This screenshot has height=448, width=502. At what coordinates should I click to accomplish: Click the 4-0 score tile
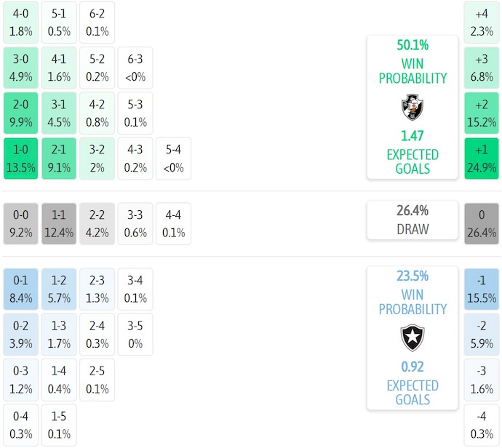[20, 22]
